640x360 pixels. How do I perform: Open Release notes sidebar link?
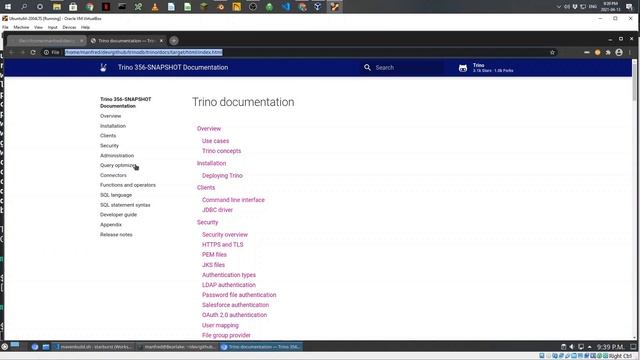coord(116,235)
